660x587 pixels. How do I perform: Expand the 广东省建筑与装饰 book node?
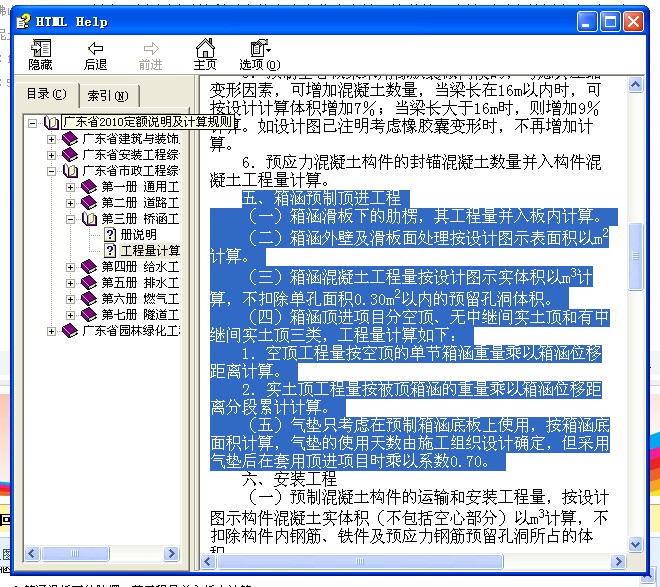(51, 139)
